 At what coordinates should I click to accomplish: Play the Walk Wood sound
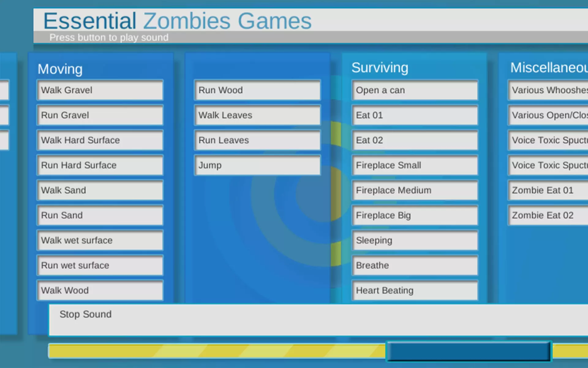(100, 290)
